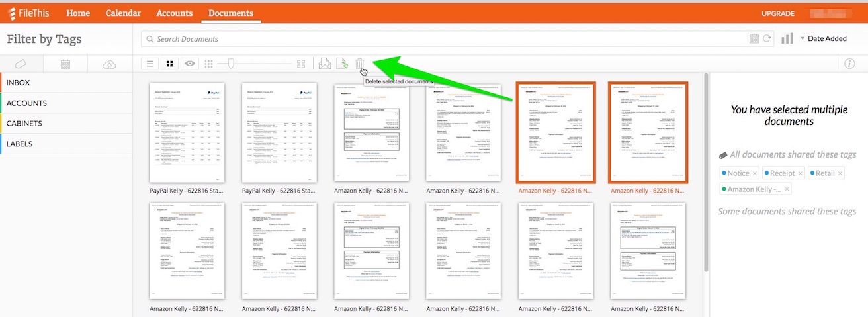The height and width of the screenshot is (317, 868).
Task: Open the date filter calendar in search bar
Action: click(x=754, y=39)
